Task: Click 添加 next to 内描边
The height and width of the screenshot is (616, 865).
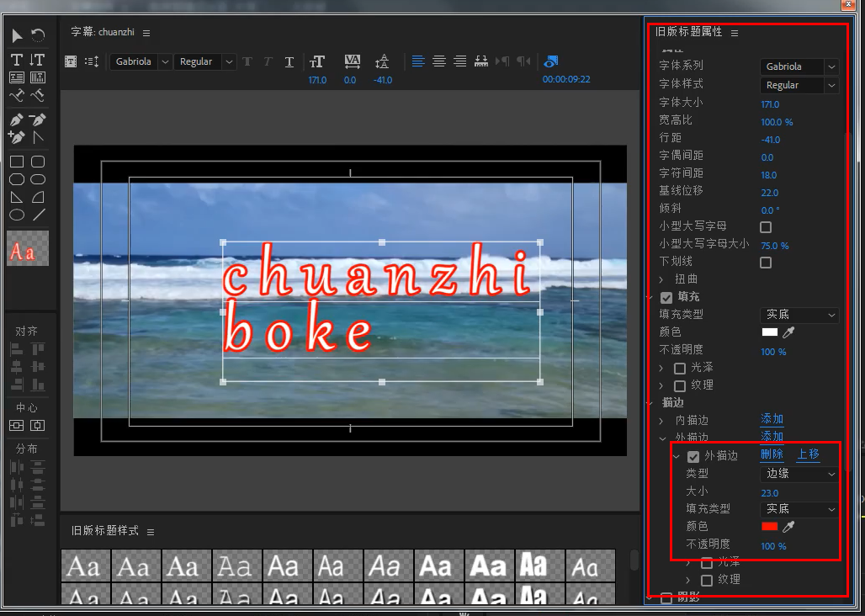Action: point(772,419)
